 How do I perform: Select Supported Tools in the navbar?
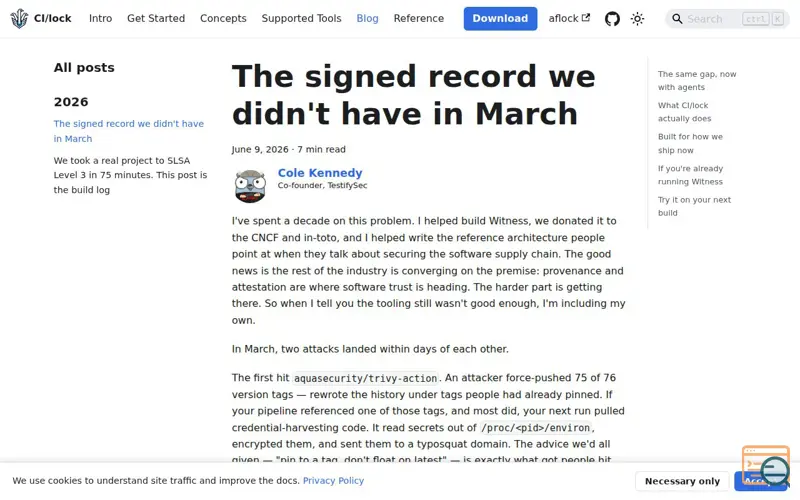(302, 18)
